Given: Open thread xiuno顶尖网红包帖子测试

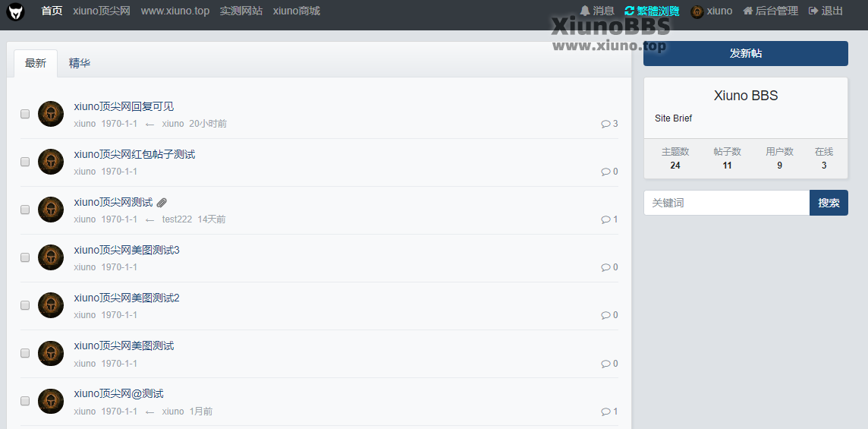Looking at the screenshot, I should click(x=134, y=154).
